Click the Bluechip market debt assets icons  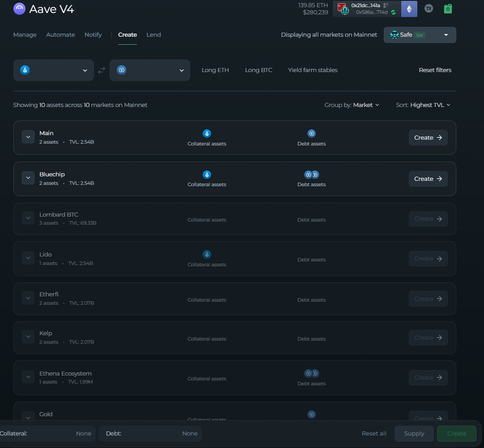click(x=311, y=175)
